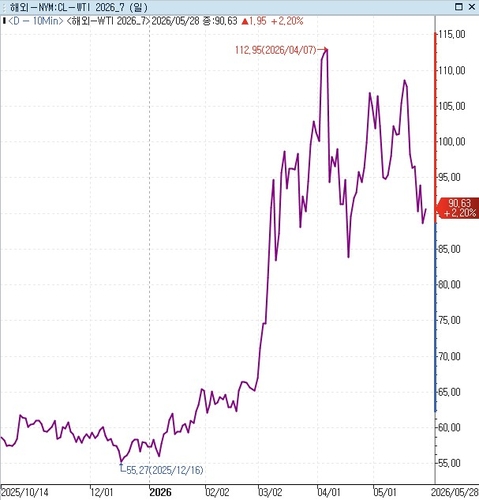
Task: Click the blue range bar on price axis
Action: point(435,317)
